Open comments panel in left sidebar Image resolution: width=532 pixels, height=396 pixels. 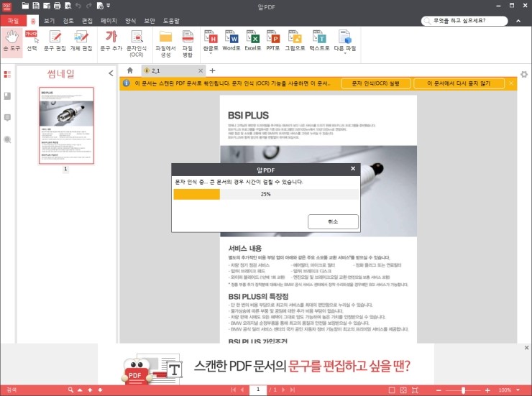point(7,118)
